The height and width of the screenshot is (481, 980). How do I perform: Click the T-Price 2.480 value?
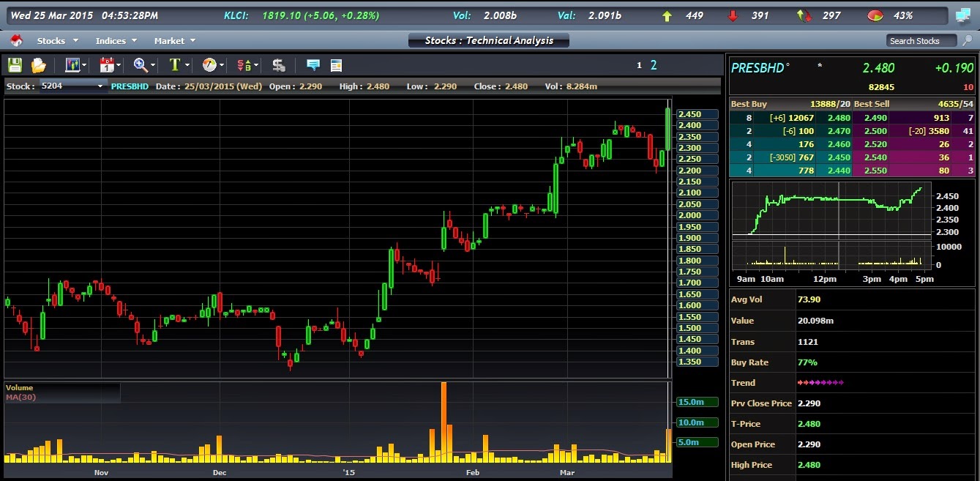(809, 424)
